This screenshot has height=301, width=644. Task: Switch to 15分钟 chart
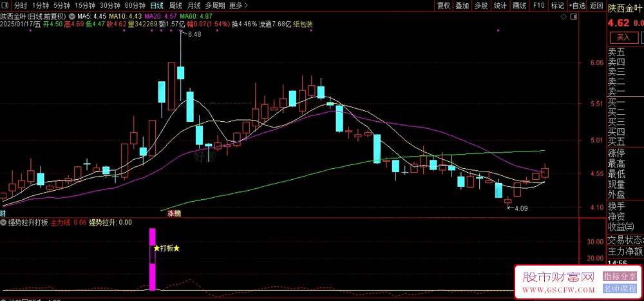[84, 5]
